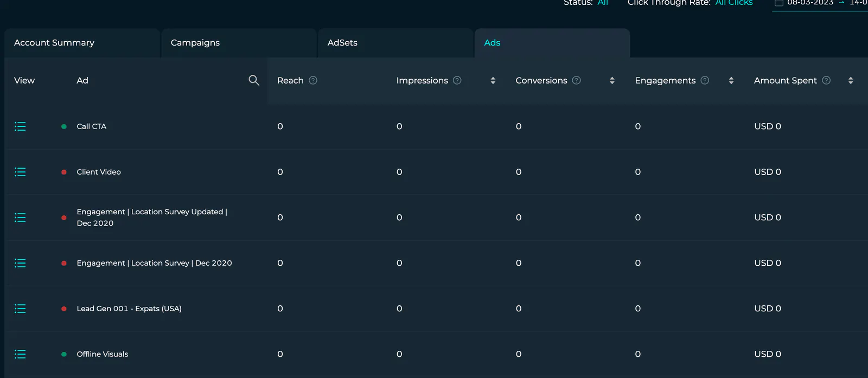Sort the table by Engagements arrows
This screenshot has height=378, width=868.
tap(731, 80)
